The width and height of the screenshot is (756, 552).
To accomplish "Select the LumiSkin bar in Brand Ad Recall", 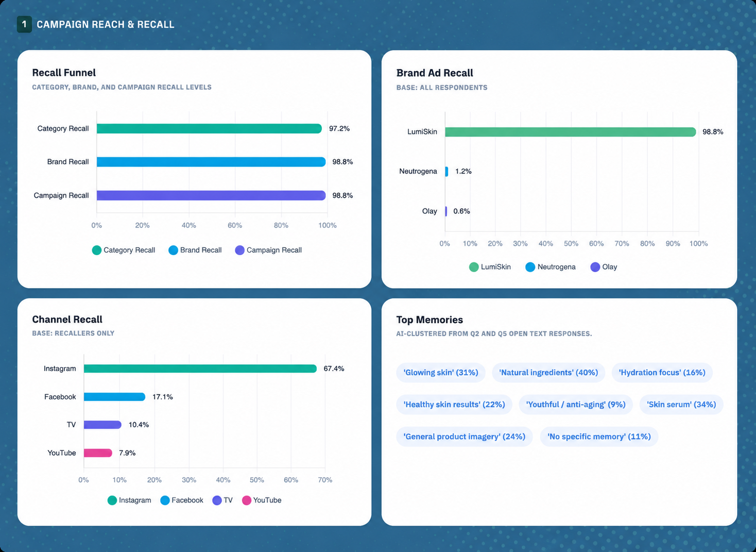I will tap(571, 132).
